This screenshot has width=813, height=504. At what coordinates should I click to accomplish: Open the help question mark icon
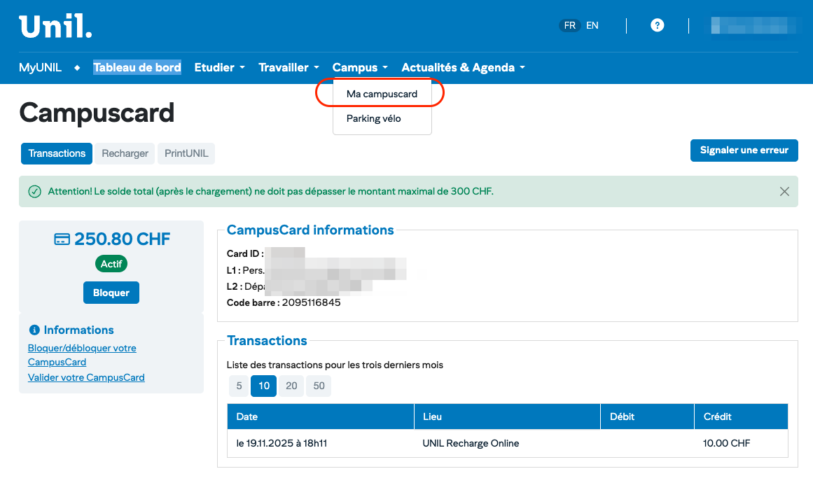[x=657, y=26]
